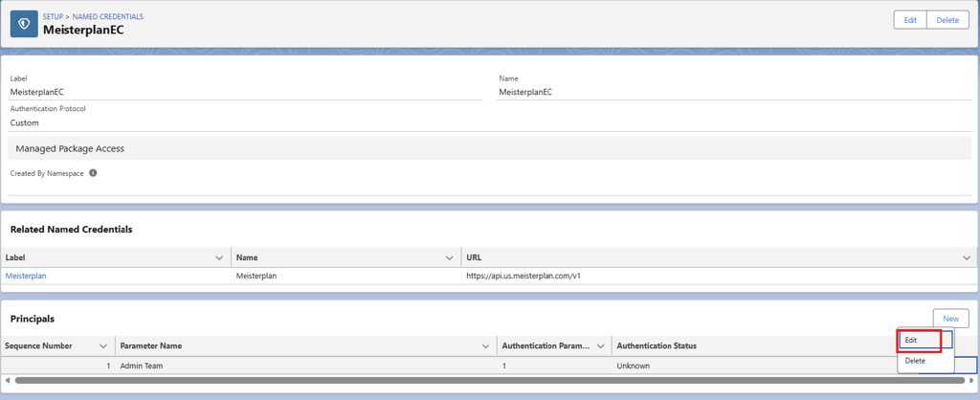The height and width of the screenshot is (400, 980).
Task: Open the SETUP breadcrumb link
Action: click(54, 17)
